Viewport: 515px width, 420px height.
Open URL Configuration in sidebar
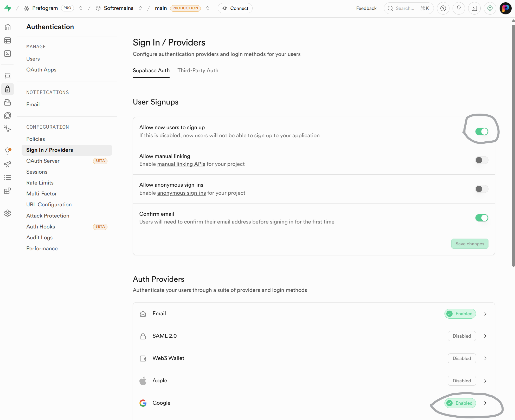[x=49, y=205]
